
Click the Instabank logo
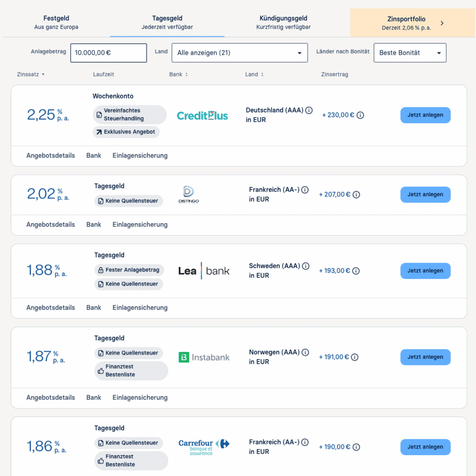pos(204,357)
